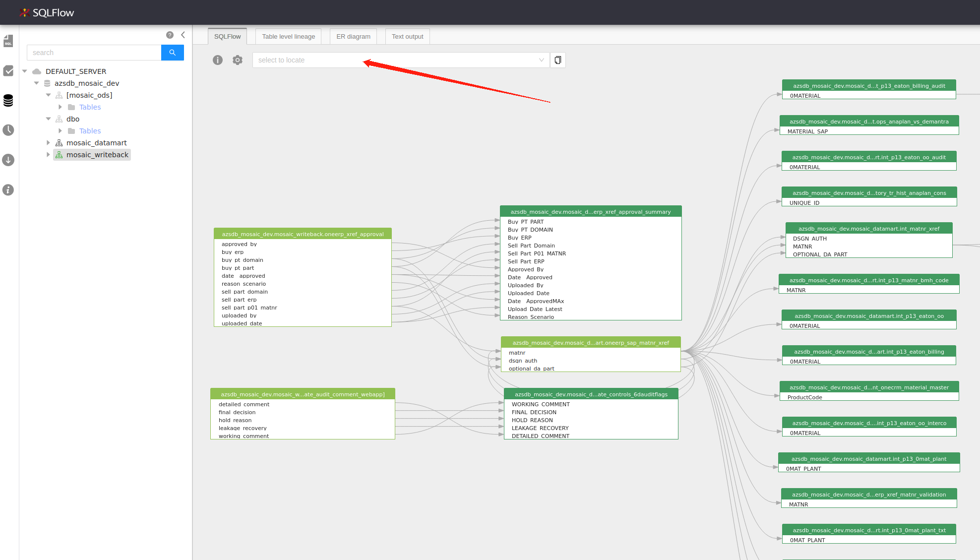Click the 'approved by' column
Screen dimensions: 980x560
[x=239, y=244]
